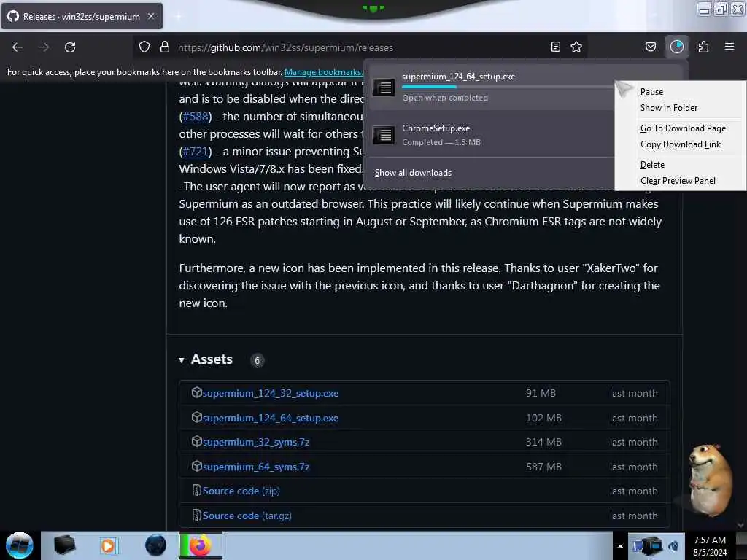Viewport: 747px width, 560px height.
Task: Reload the GitHub releases page
Action: (x=70, y=47)
